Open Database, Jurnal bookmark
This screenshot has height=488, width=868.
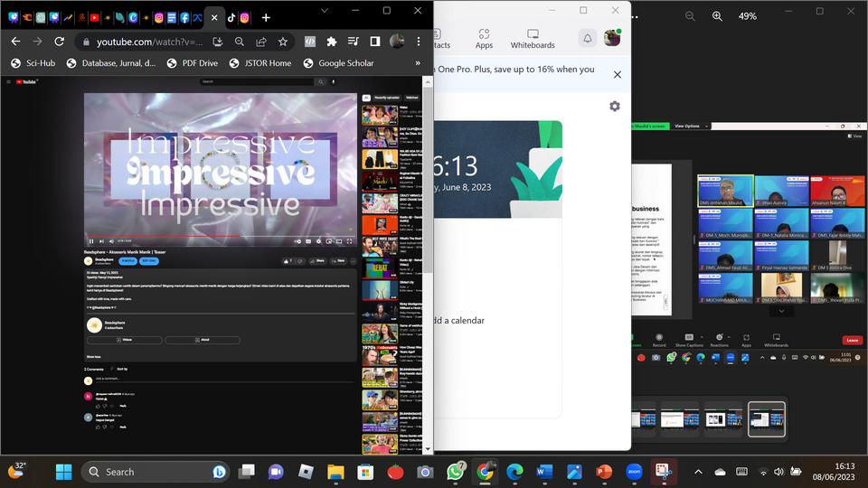tap(111, 63)
